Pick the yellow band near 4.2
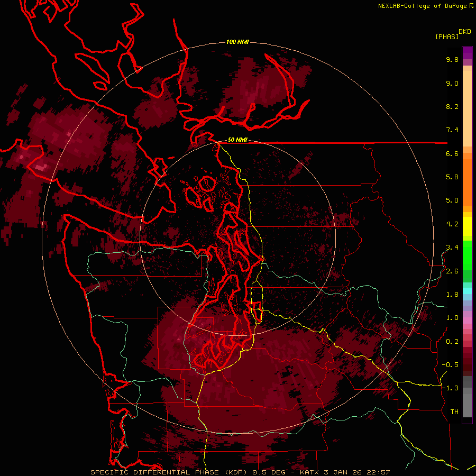This screenshot has height=476, width=476. click(x=467, y=226)
